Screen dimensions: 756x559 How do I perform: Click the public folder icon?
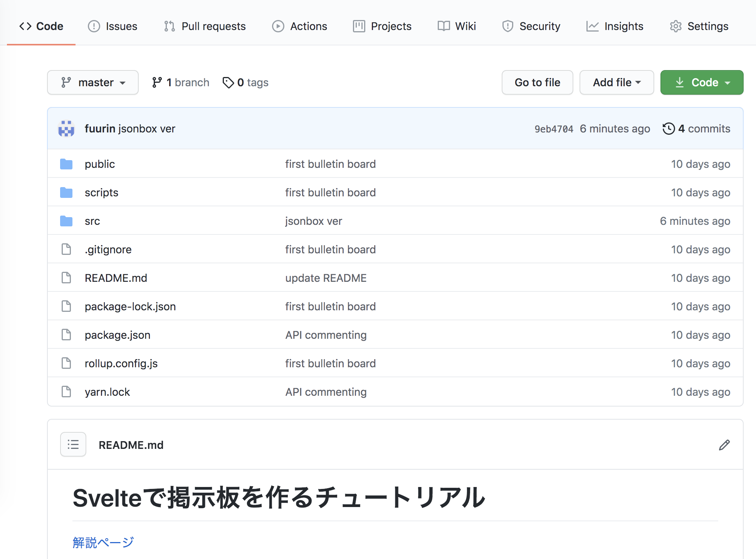pyautogui.click(x=66, y=164)
